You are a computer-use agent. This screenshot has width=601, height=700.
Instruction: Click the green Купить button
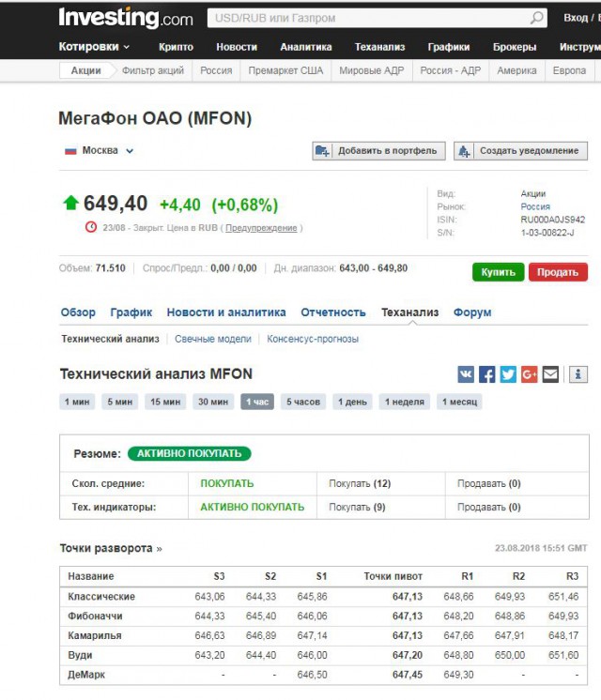[x=499, y=272]
